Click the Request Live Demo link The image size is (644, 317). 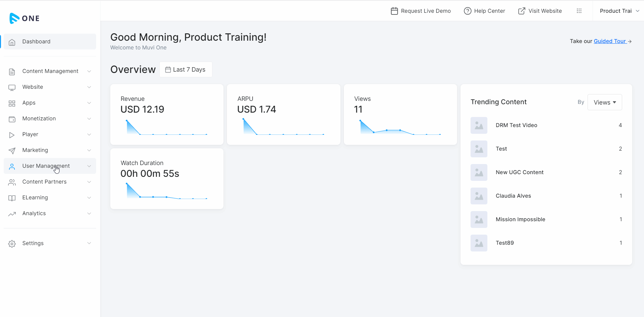(x=421, y=11)
